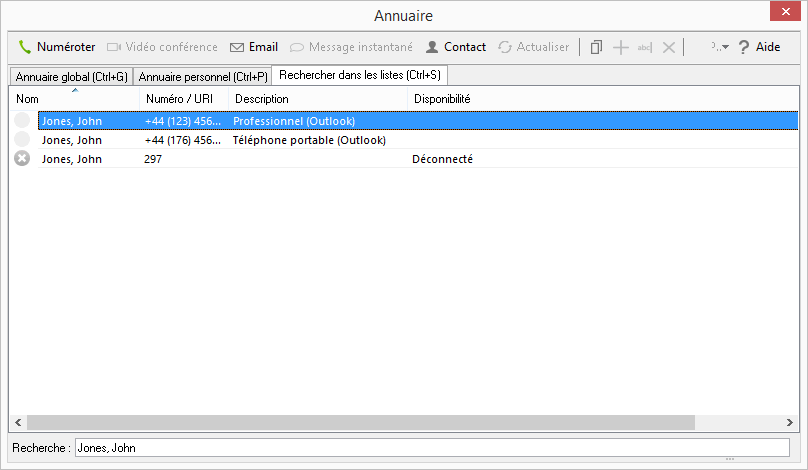This screenshot has height=470, width=808.
Task: Sort list by Nom column header
Action: [x=74, y=99]
